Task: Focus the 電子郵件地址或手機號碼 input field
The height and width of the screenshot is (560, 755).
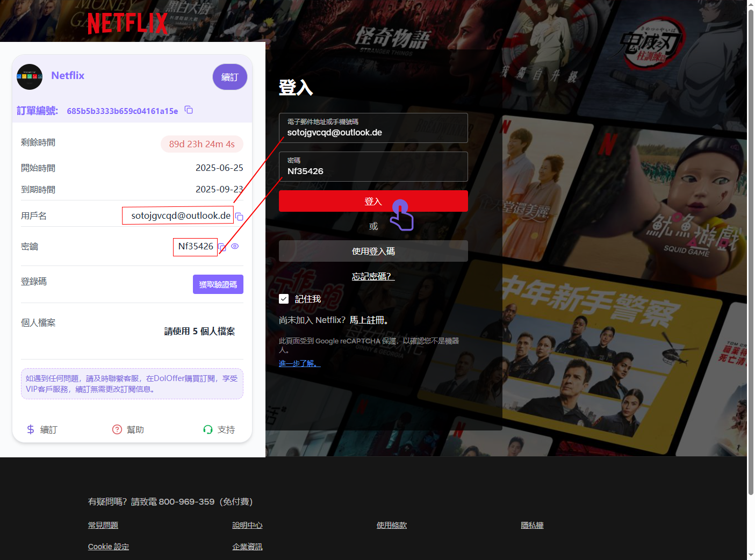Action: 373,128
